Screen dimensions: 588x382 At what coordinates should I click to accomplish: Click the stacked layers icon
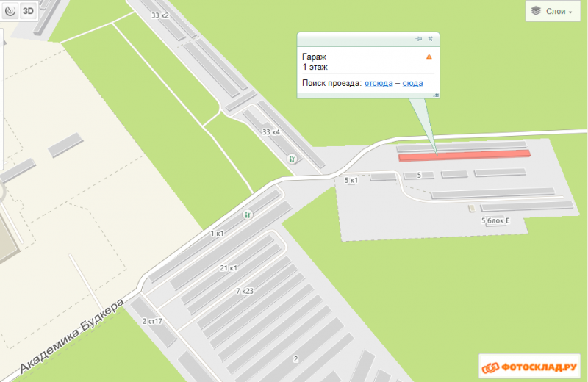tap(536, 11)
